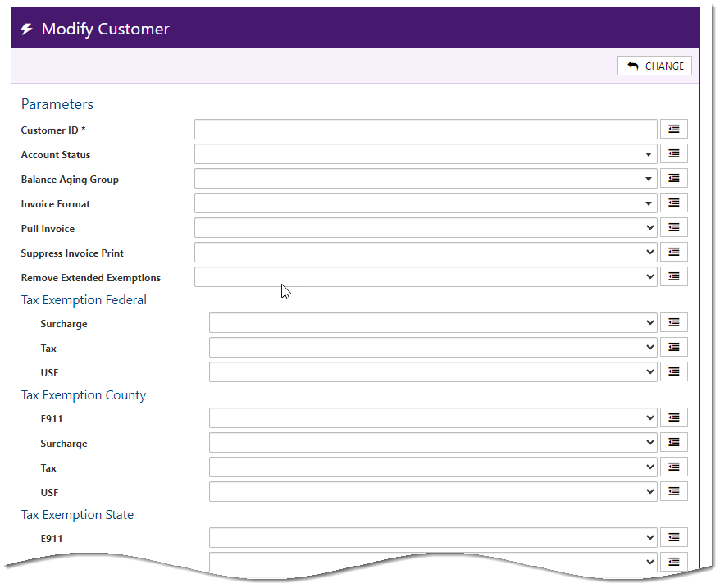Click into the Customer ID text field
Viewport: 720px width, 588px height.
(426, 130)
